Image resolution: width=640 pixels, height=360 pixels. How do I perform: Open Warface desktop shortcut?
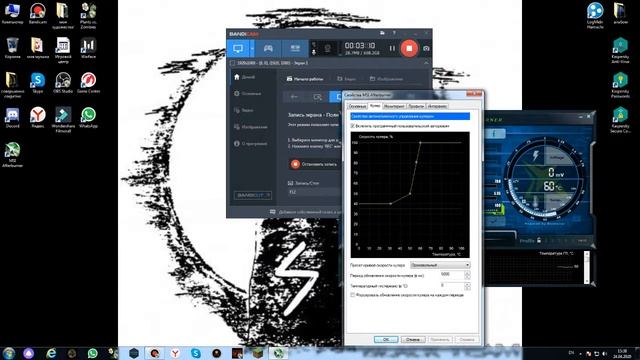tap(88, 48)
